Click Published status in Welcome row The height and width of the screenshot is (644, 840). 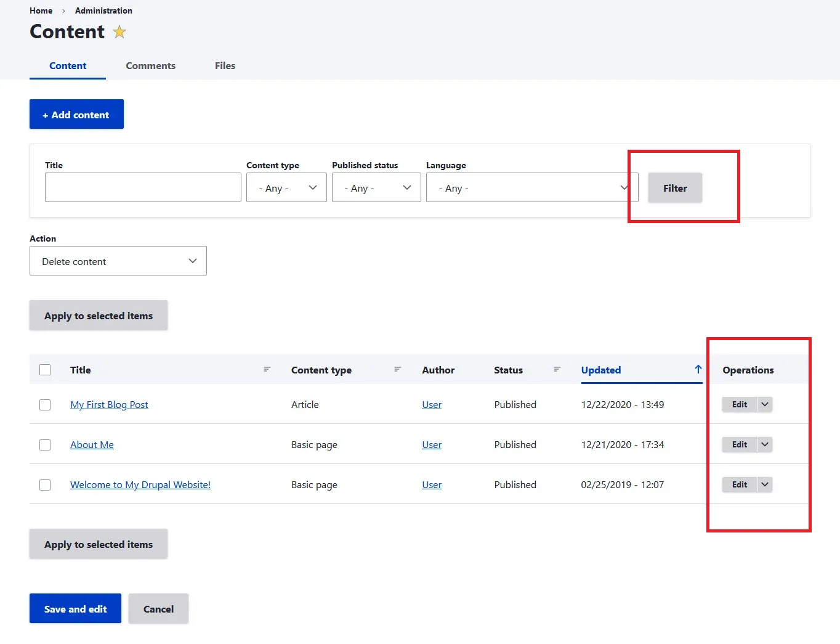(x=515, y=484)
